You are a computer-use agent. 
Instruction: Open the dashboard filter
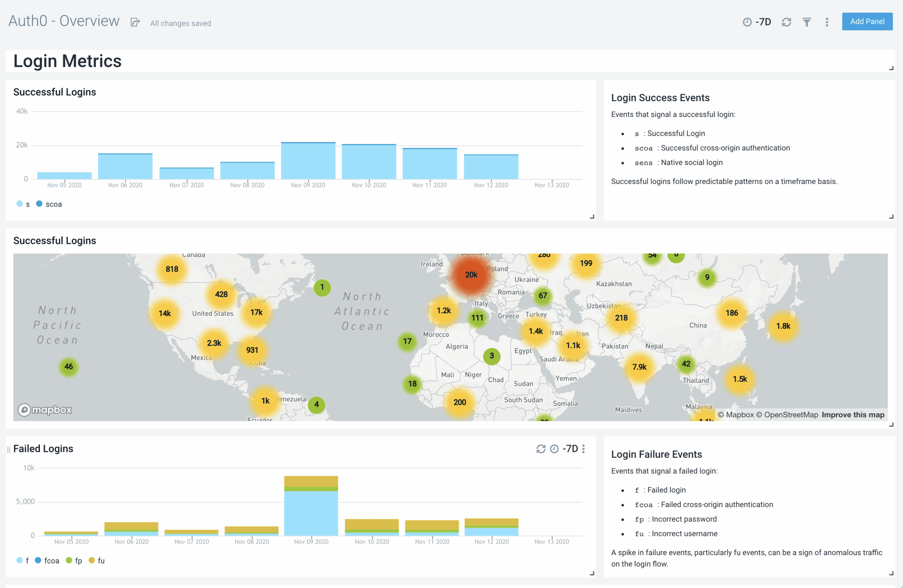pos(807,22)
